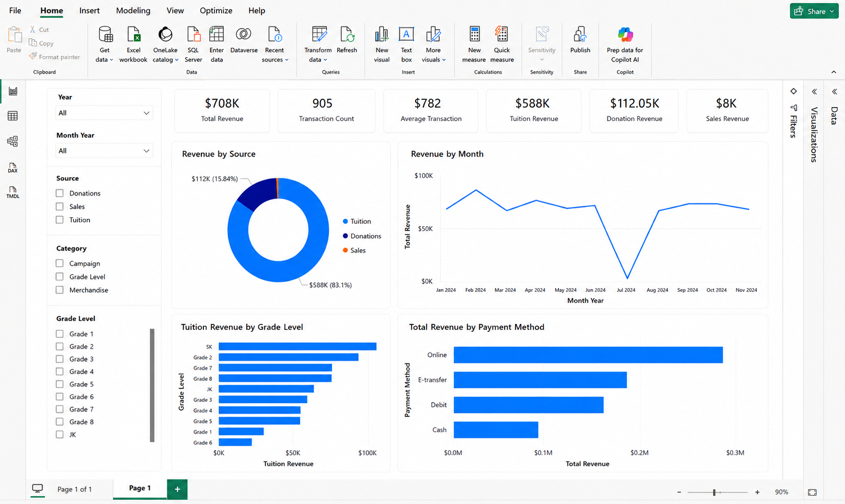Tick the Grade Level category box

click(x=60, y=277)
